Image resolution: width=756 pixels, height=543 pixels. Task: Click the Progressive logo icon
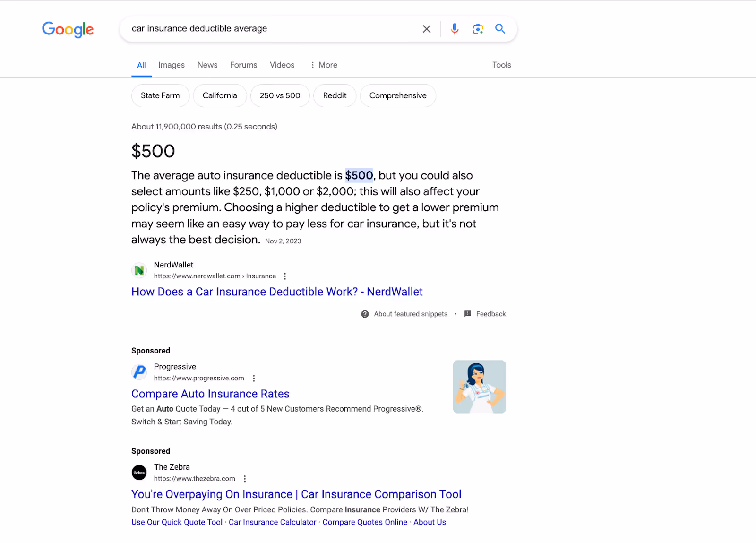pyautogui.click(x=139, y=372)
